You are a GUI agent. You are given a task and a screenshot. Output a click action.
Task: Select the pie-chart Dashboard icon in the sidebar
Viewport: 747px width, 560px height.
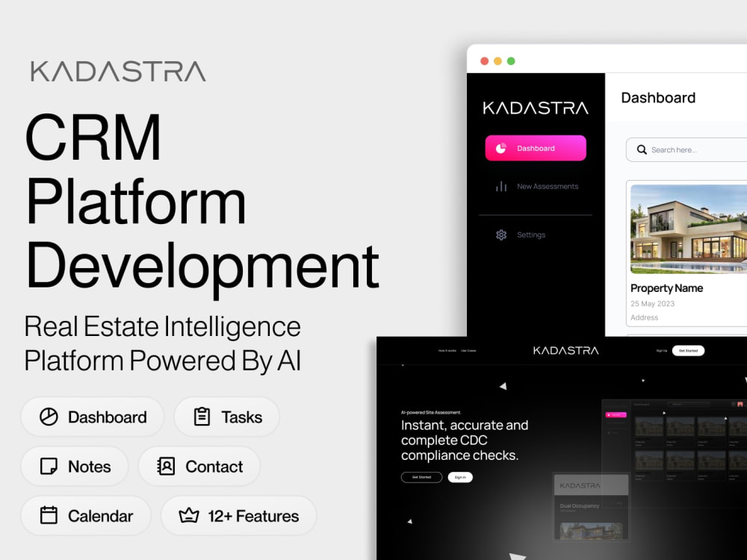(x=502, y=148)
